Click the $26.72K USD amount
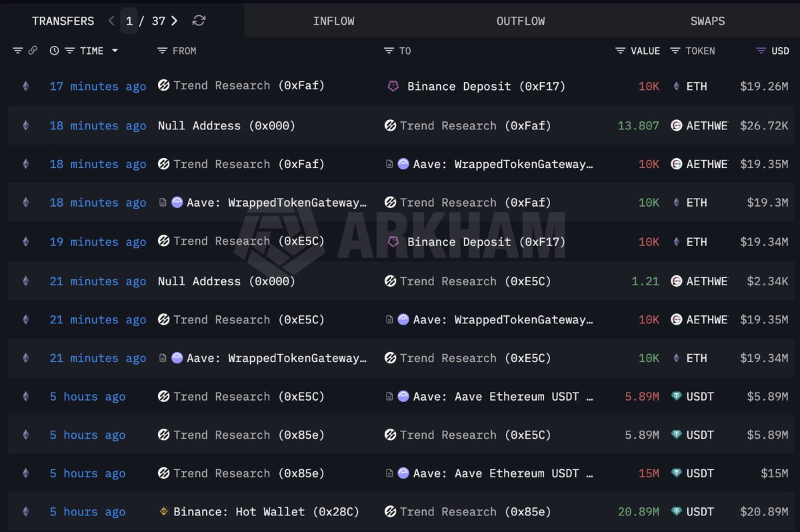The height and width of the screenshot is (532, 800). [764, 125]
